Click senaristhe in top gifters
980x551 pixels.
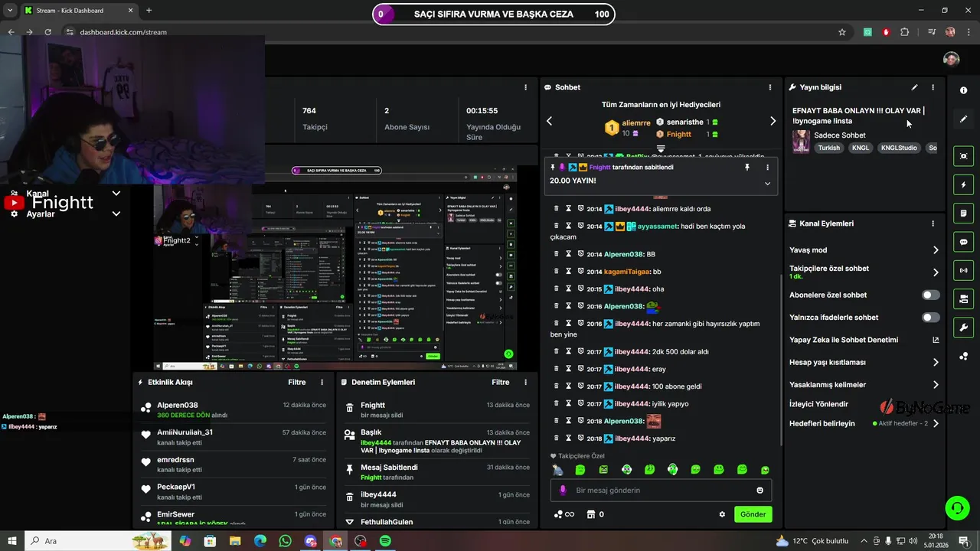684,122
